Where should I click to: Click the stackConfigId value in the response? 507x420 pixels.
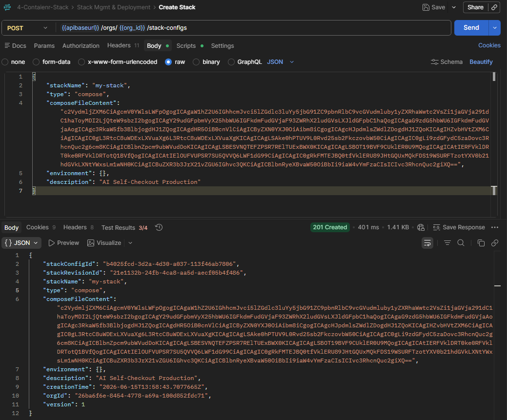tap(169, 264)
